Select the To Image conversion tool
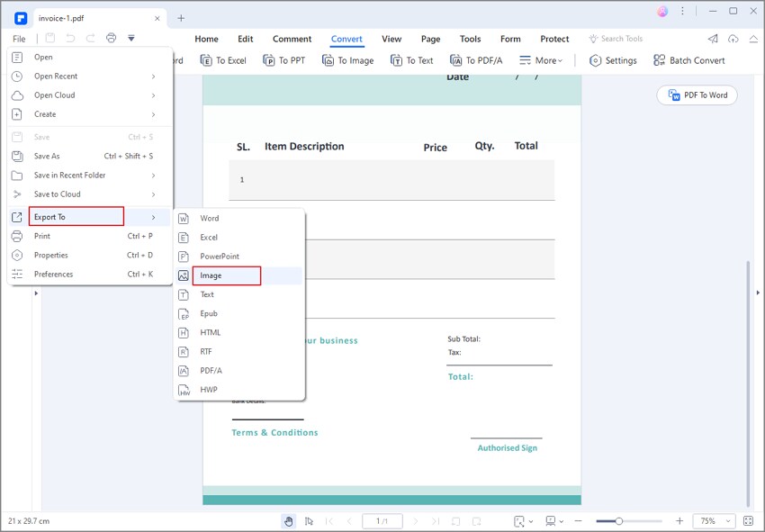Viewport: 765px width, 532px height. tap(348, 60)
